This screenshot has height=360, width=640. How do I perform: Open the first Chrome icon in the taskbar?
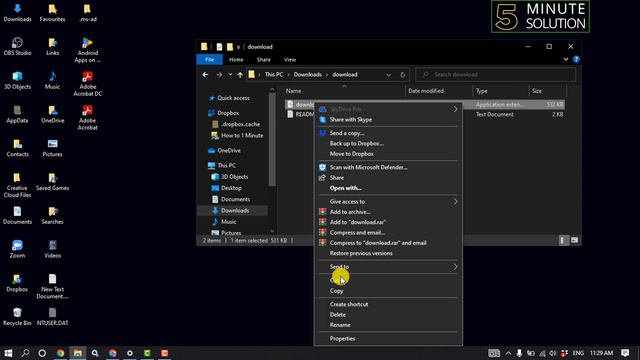tap(60, 353)
